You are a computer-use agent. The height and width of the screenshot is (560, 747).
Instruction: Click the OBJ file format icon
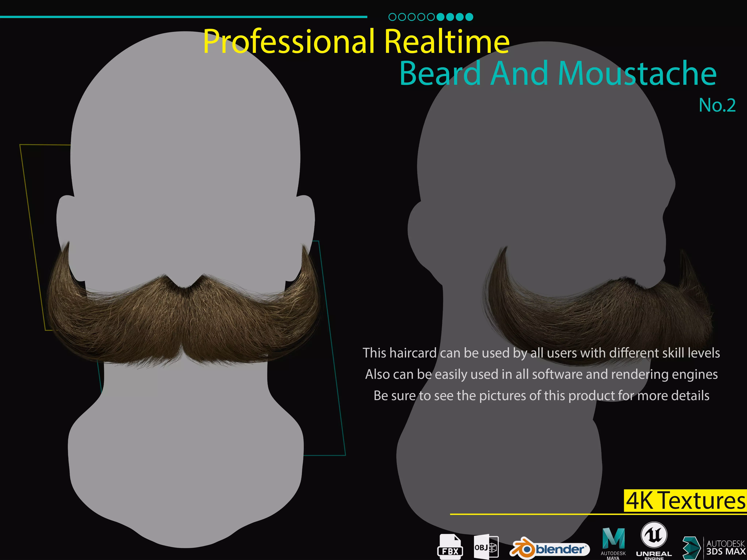point(486,547)
